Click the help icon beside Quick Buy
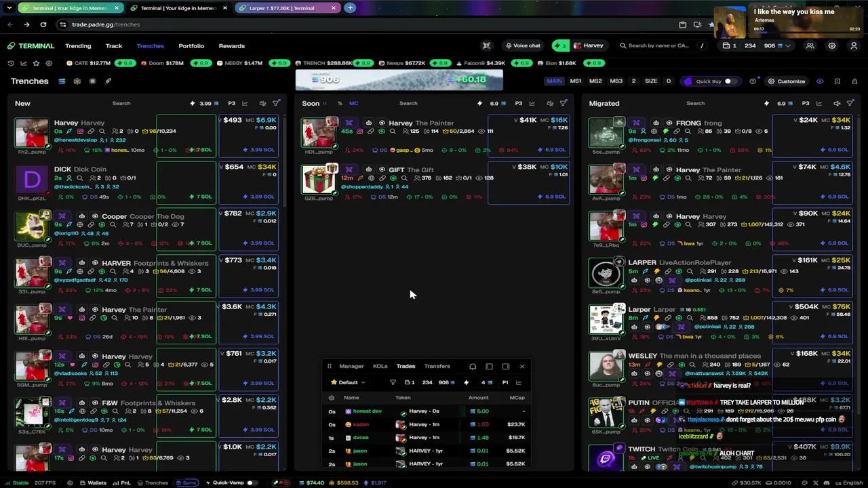868x488 pixels. coord(753,81)
